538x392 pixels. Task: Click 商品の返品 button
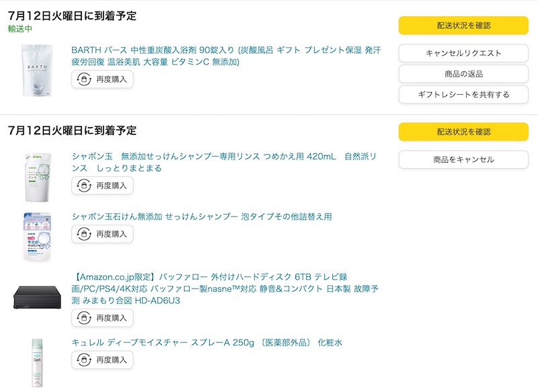(463, 74)
